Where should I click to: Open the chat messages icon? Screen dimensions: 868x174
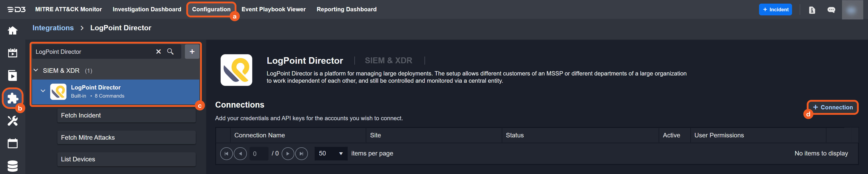(x=831, y=10)
